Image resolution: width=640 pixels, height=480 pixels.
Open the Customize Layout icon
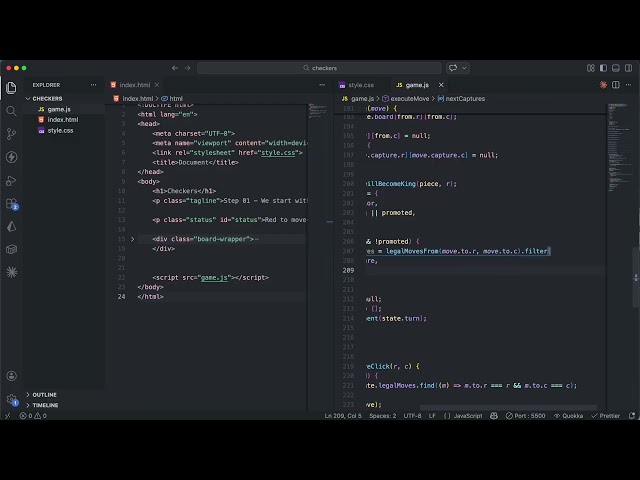[591, 68]
